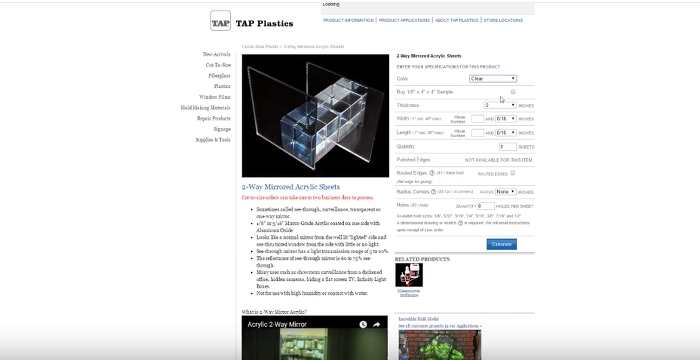Click the RELATED PRODUCTS heading

(422, 259)
